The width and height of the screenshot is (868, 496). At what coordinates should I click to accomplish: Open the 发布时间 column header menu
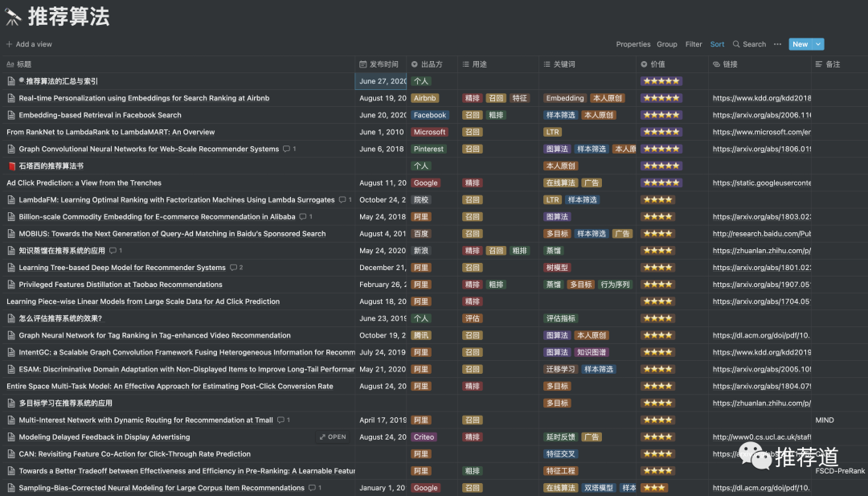(x=379, y=64)
